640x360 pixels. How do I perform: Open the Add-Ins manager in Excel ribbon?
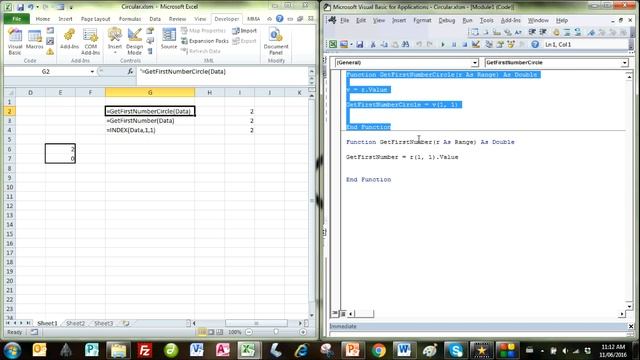click(69, 39)
